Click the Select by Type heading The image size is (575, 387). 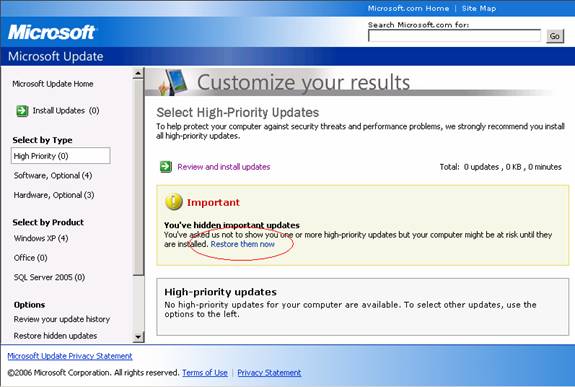click(x=42, y=140)
